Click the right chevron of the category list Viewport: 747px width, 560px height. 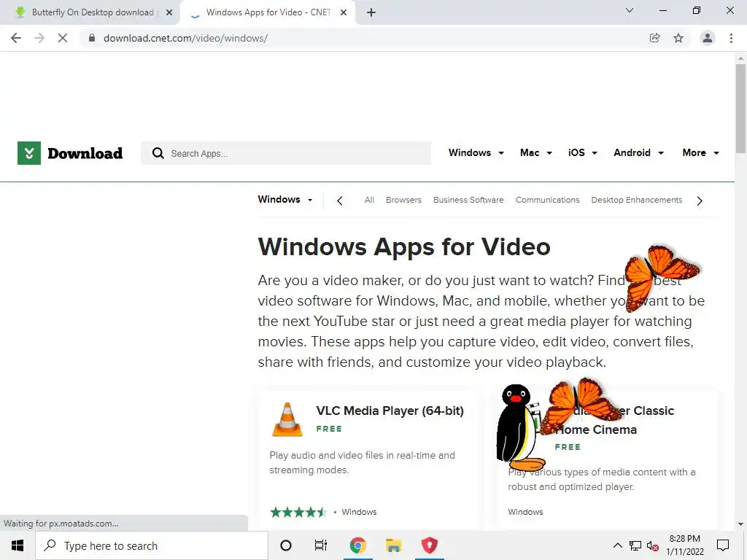point(700,201)
